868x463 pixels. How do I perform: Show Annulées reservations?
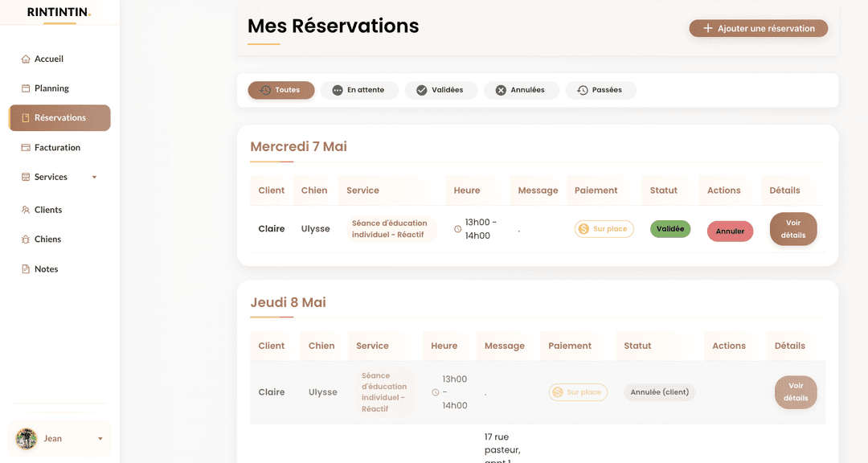point(522,90)
